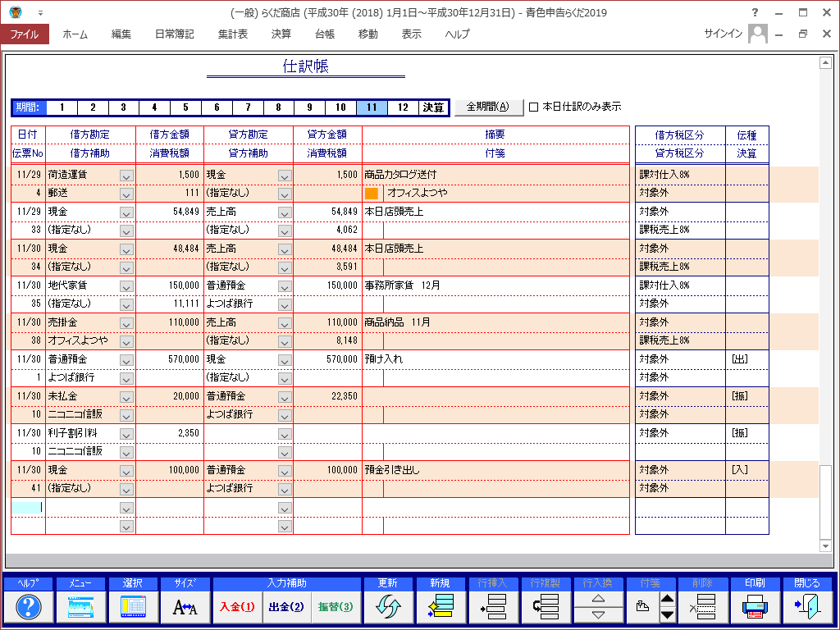This screenshot has height=630, width=840.
Task: Click the 預け入れ description cell
Action: click(x=495, y=360)
